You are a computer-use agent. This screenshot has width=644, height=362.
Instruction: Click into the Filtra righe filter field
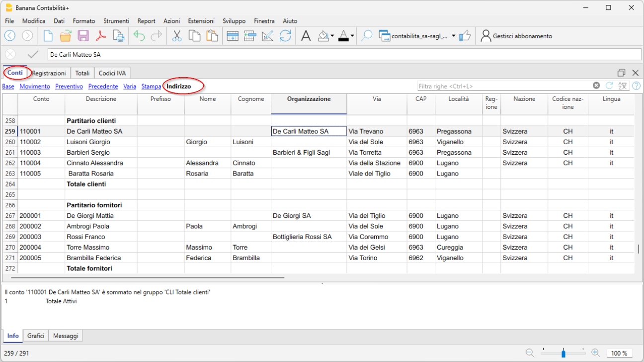point(504,86)
